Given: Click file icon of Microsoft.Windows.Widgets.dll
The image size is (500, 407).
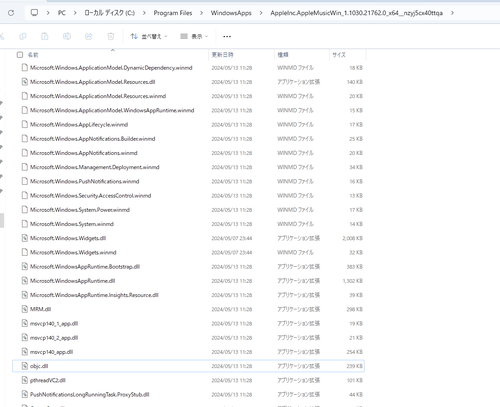Looking at the screenshot, I should (25, 238).
